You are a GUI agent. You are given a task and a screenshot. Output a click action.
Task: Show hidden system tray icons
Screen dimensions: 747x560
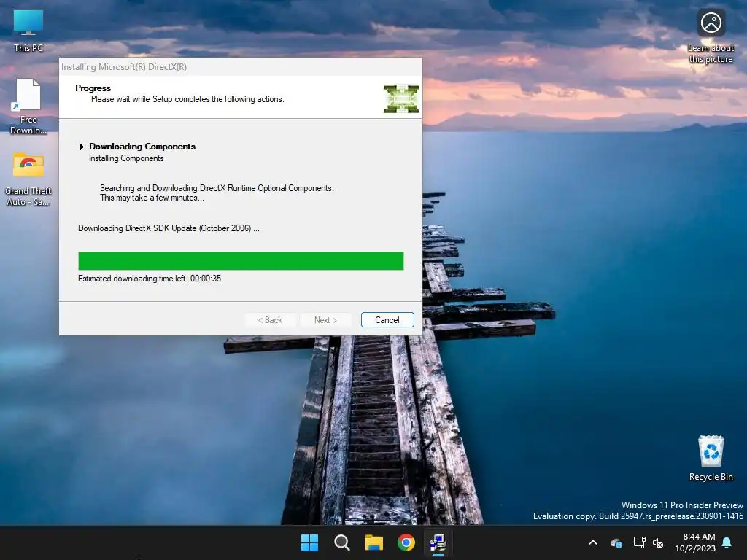pyautogui.click(x=593, y=542)
